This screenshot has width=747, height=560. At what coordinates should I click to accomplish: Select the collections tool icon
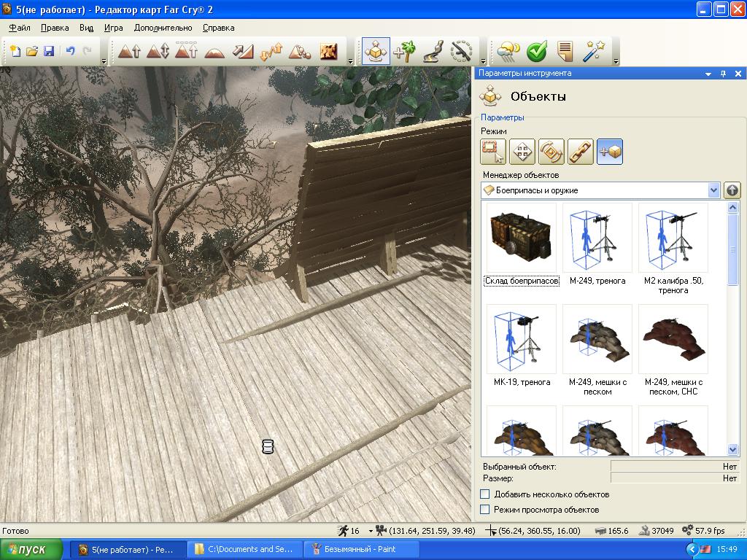tap(461, 50)
